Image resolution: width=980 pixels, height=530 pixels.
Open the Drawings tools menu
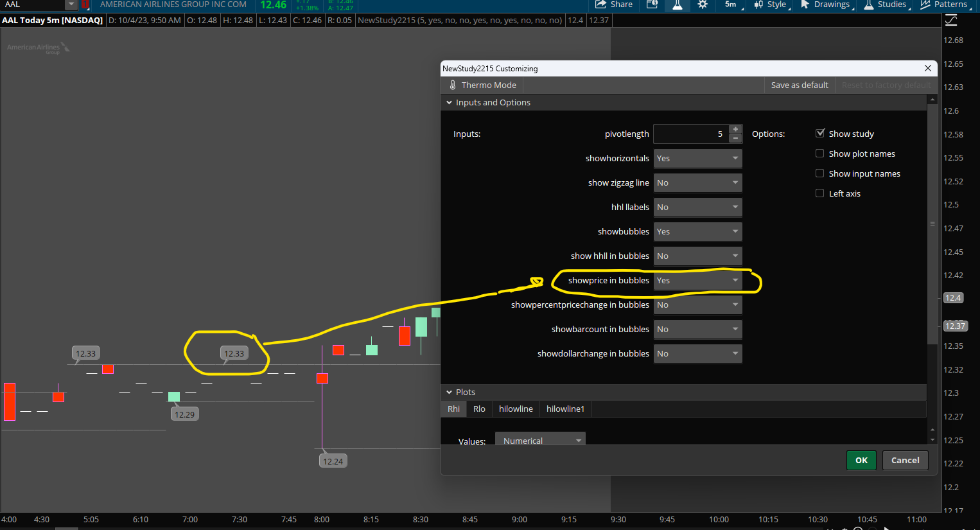coord(826,4)
